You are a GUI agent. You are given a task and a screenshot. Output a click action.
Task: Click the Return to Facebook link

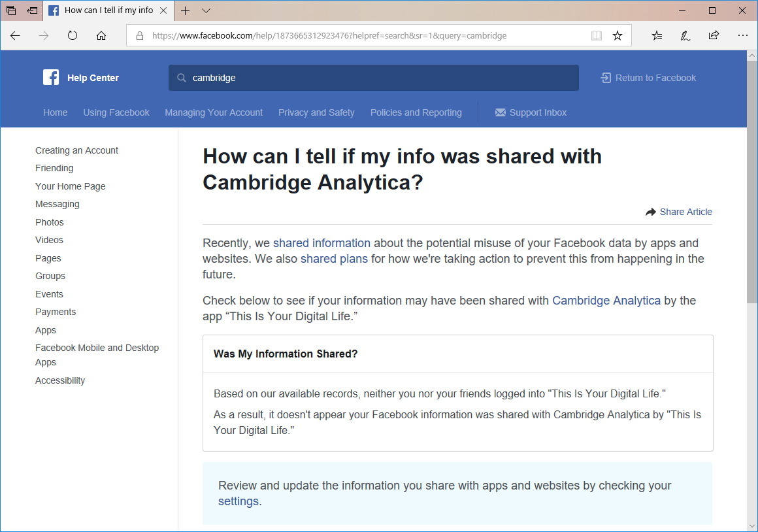point(655,78)
